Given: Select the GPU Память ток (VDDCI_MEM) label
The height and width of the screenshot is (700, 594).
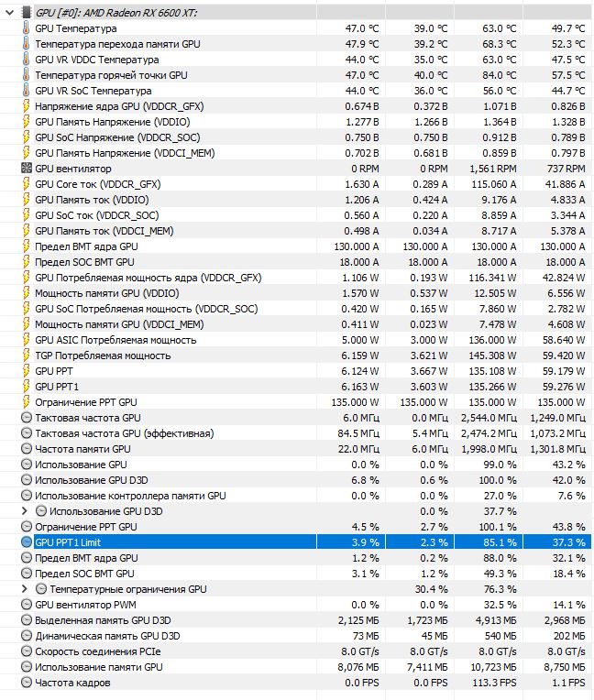Looking at the screenshot, I should click(104, 231).
